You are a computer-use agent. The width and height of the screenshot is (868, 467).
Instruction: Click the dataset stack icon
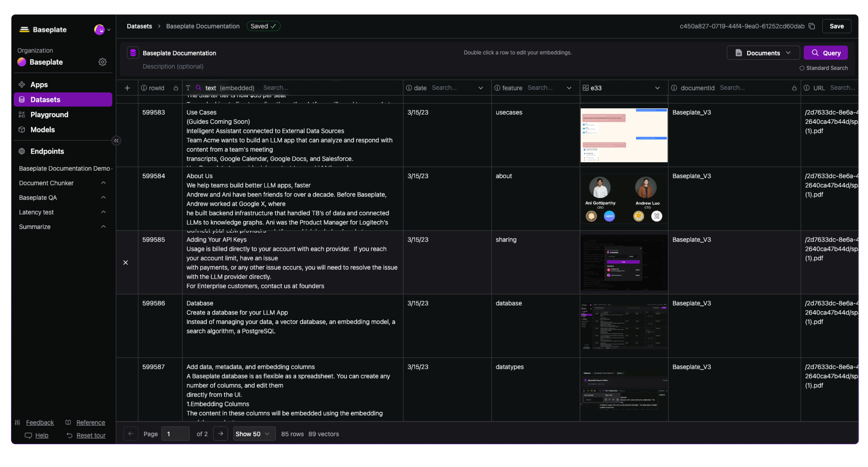click(x=133, y=53)
